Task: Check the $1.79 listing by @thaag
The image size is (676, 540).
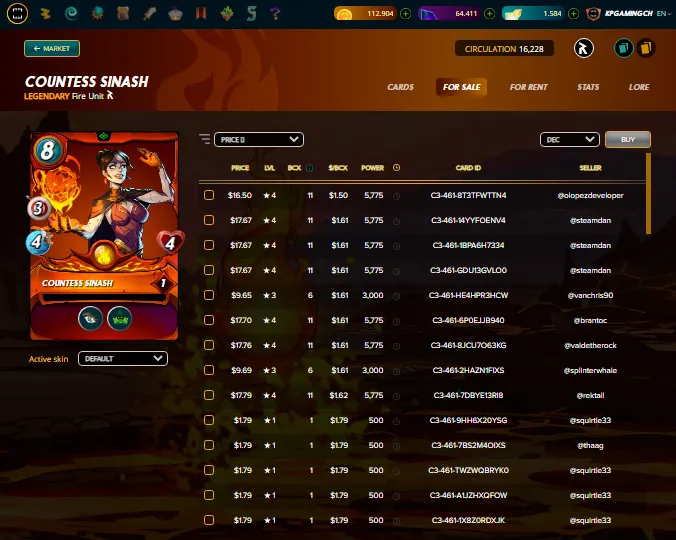Action: tap(209, 445)
